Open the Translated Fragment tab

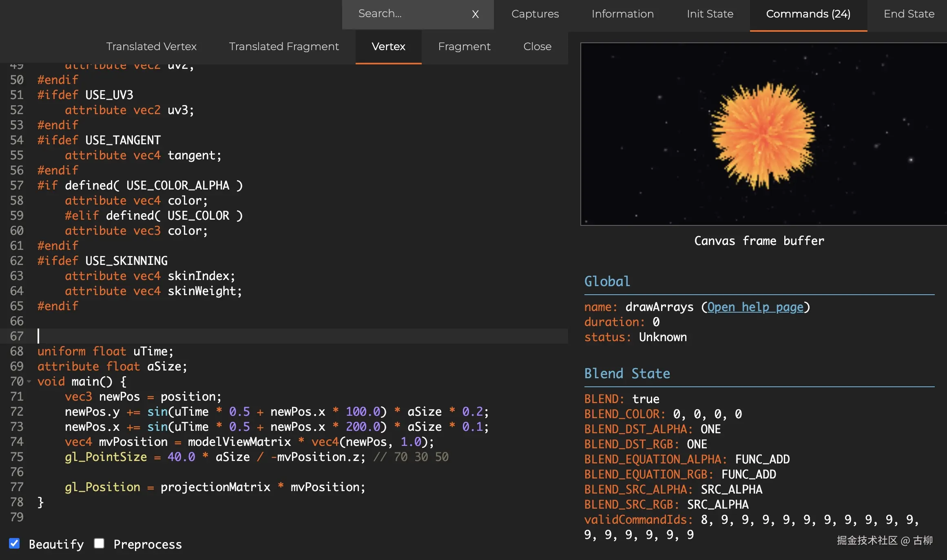tap(284, 46)
